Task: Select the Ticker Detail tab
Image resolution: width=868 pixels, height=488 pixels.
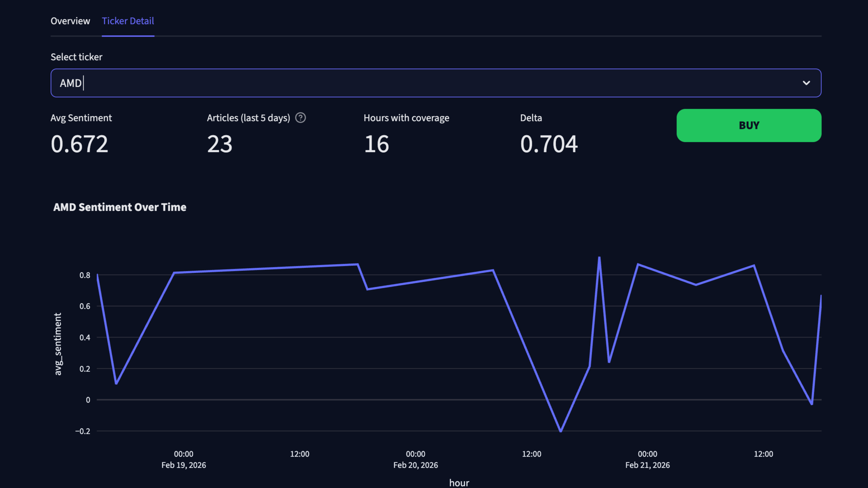Action: 128,21
